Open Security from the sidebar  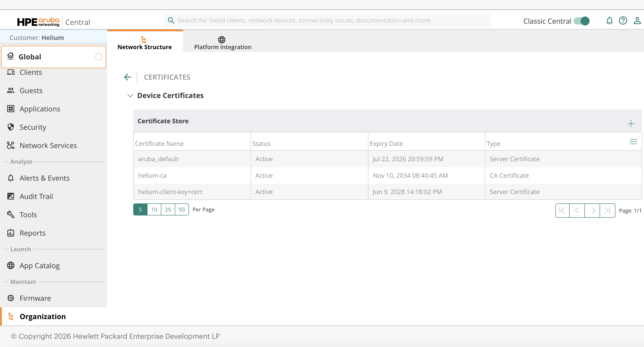tap(33, 127)
